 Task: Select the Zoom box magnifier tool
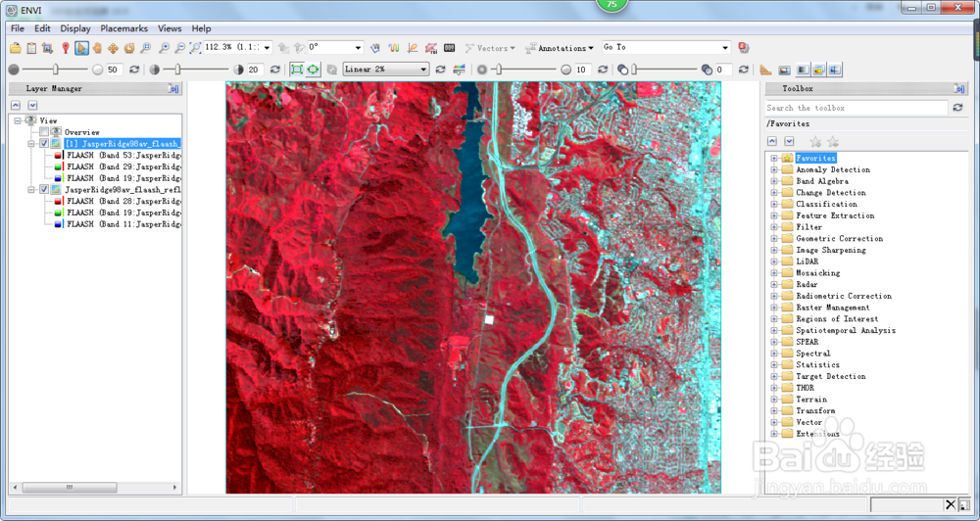point(146,47)
